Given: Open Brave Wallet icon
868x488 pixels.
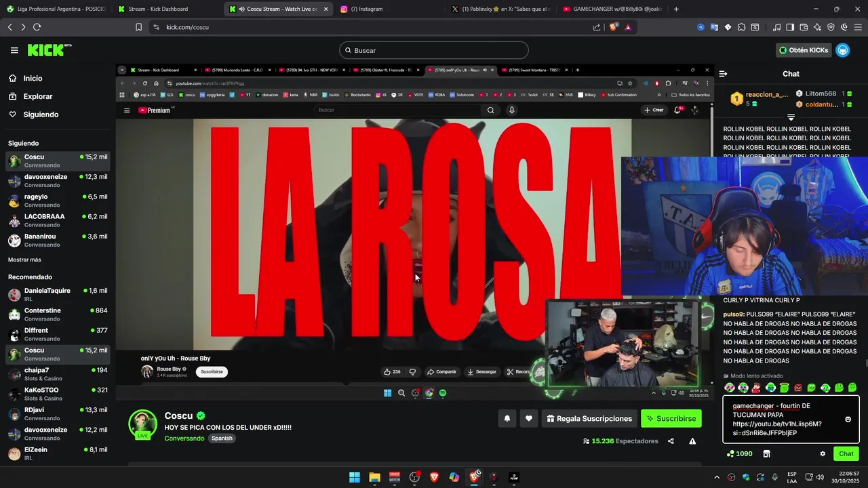Looking at the screenshot, I should click(x=804, y=27).
